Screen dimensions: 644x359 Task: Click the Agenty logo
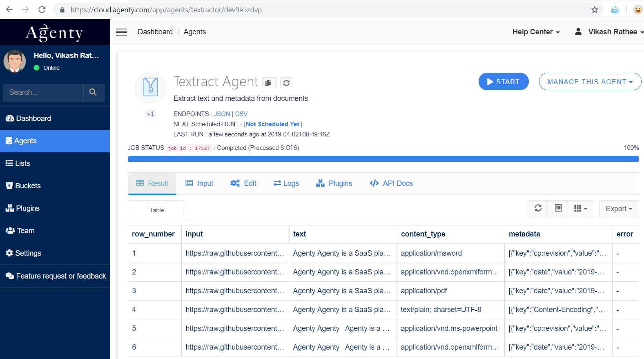click(54, 32)
